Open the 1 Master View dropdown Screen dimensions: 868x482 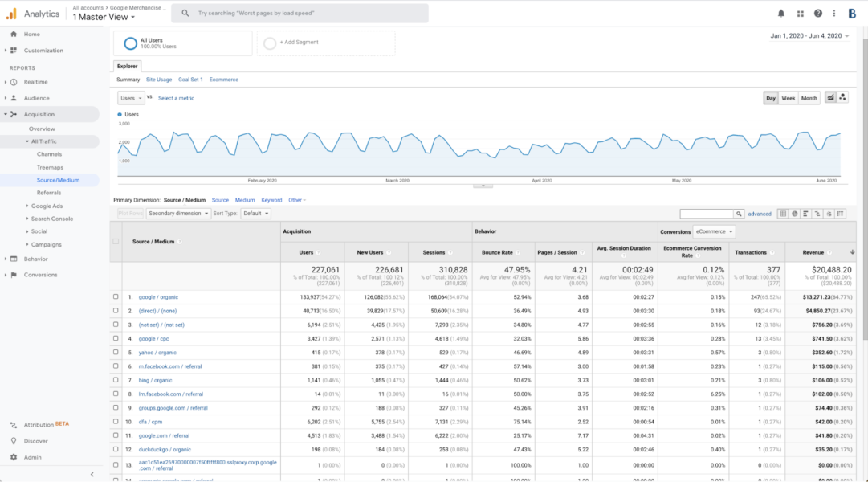[x=104, y=17]
